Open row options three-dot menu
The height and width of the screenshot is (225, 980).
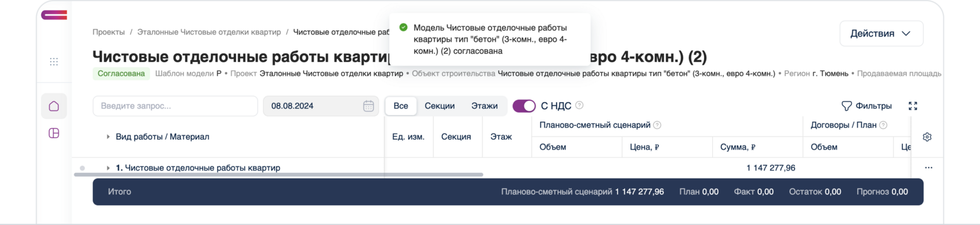(929, 168)
